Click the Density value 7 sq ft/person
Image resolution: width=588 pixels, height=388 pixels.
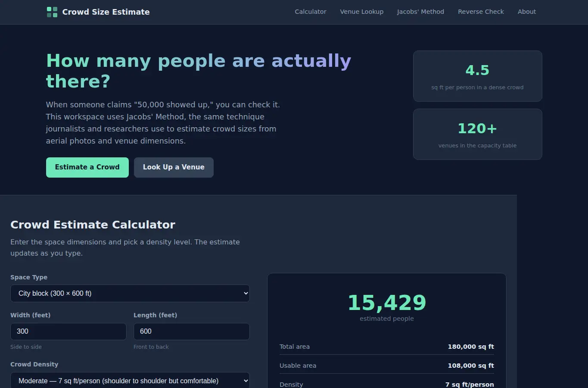click(470, 385)
